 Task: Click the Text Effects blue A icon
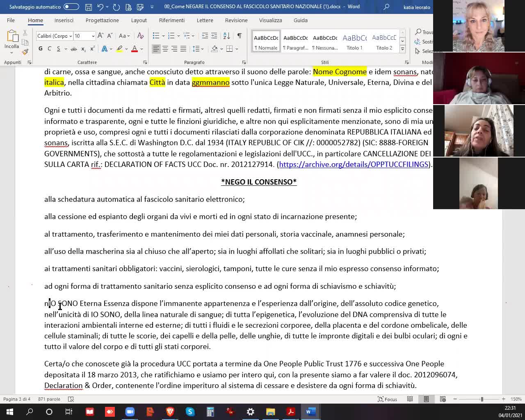pyautogui.click(x=105, y=49)
